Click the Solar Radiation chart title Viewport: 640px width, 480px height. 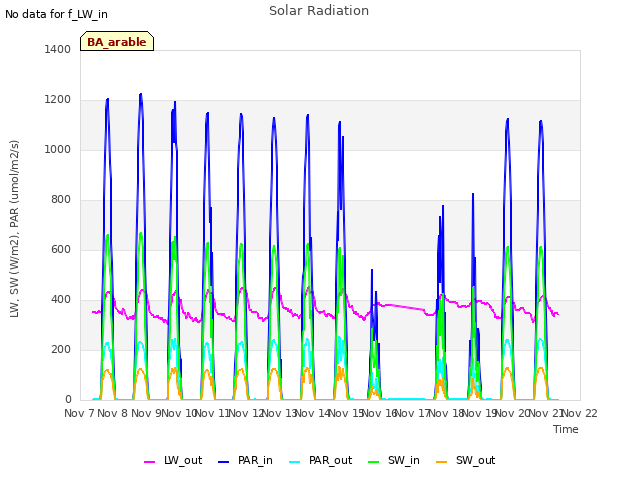tap(319, 11)
